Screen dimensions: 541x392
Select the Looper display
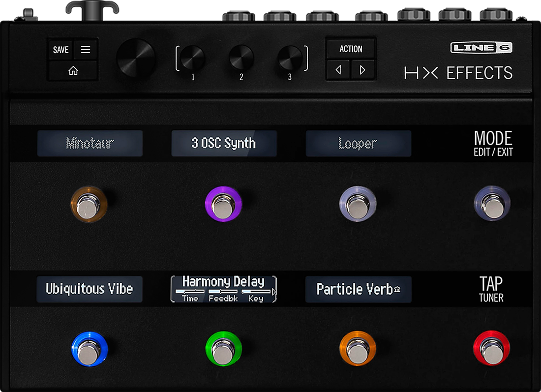(x=358, y=143)
